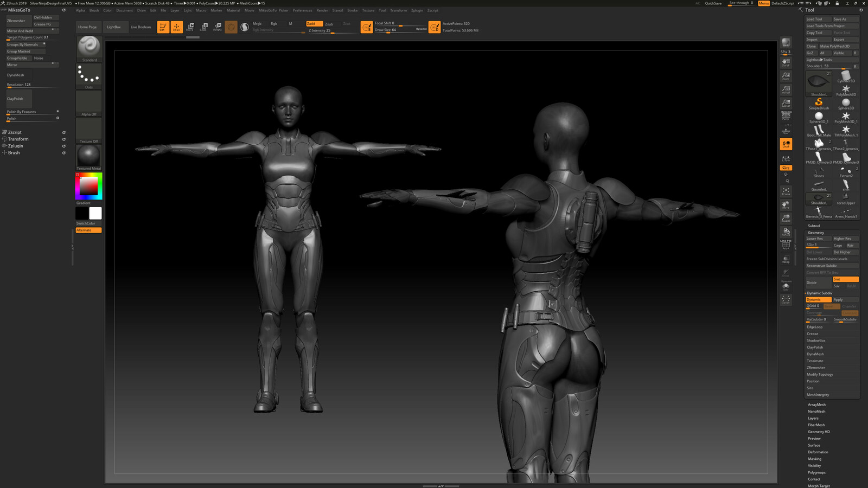Image resolution: width=868 pixels, height=488 pixels.
Task: Toggle the Solo mode icon
Action: point(786,286)
